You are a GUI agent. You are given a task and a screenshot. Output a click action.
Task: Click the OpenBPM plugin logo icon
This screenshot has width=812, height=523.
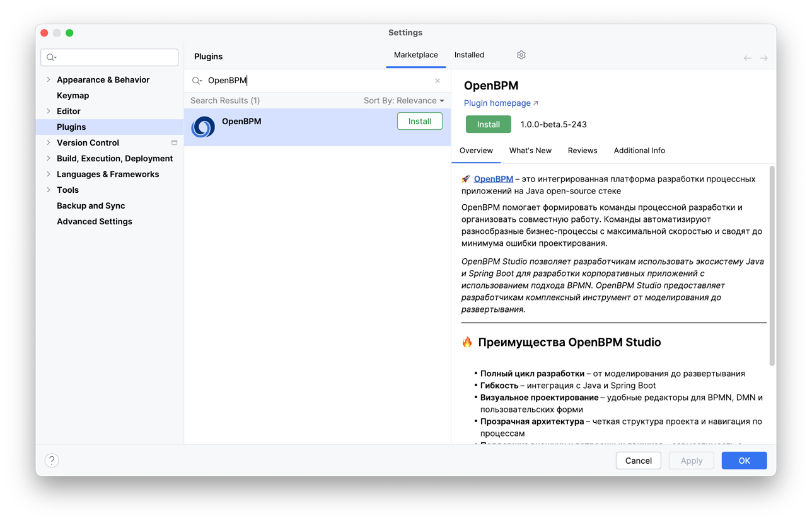203,127
